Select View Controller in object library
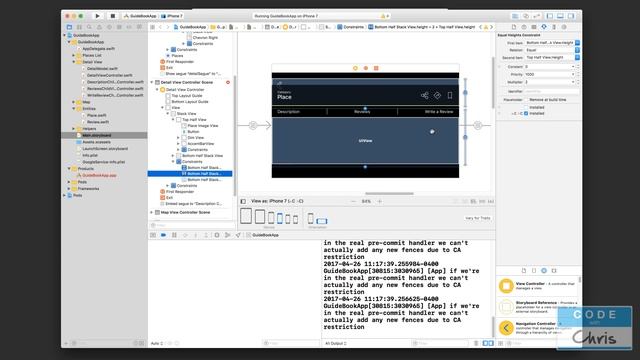The height and width of the screenshot is (360, 640). (538, 286)
